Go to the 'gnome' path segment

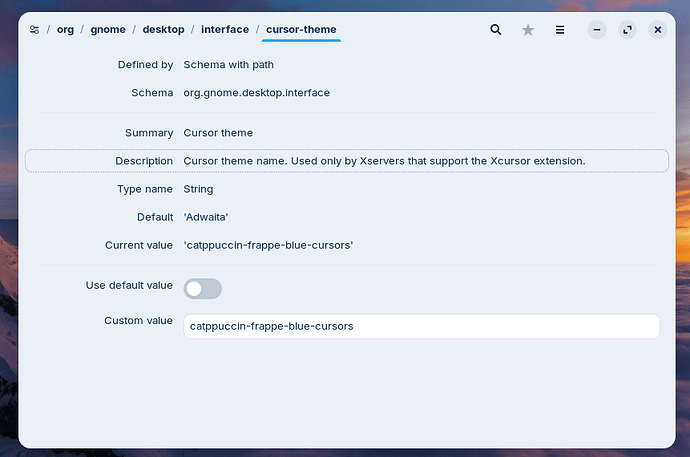108,30
